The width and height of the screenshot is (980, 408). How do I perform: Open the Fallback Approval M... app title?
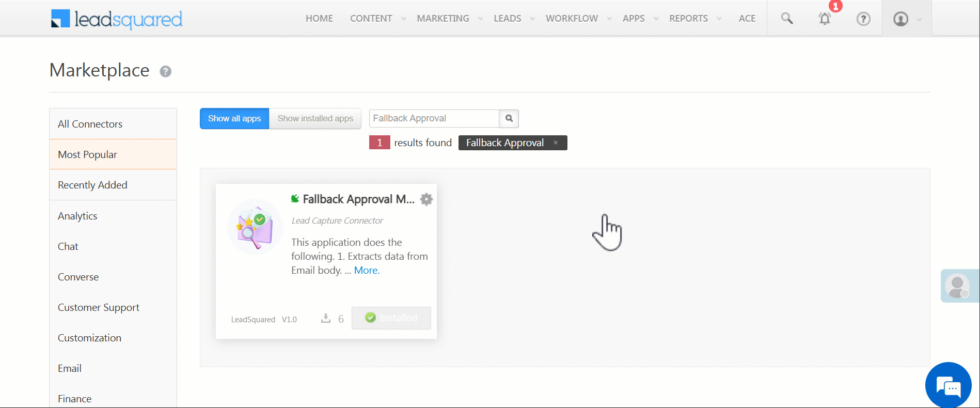coord(359,199)
